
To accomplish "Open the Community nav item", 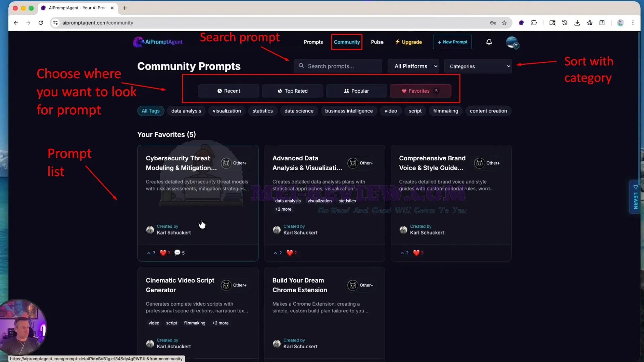I will (347, 42).
